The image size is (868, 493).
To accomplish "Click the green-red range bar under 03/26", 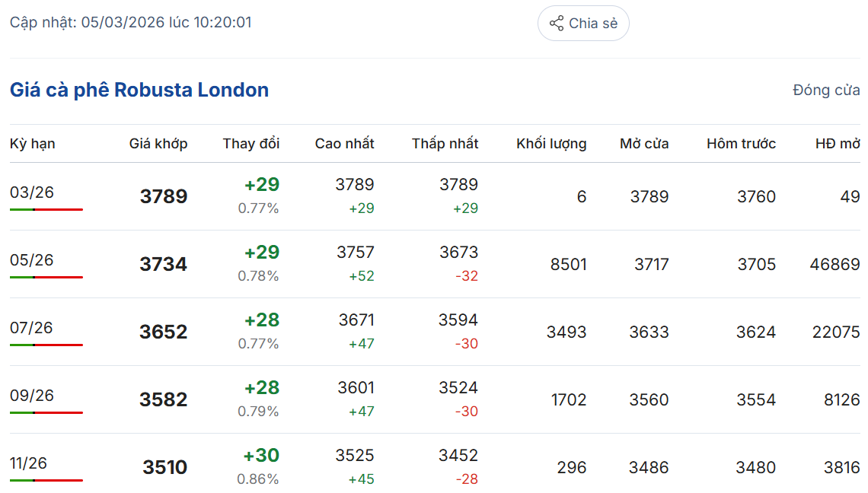I will coord(46,209).
